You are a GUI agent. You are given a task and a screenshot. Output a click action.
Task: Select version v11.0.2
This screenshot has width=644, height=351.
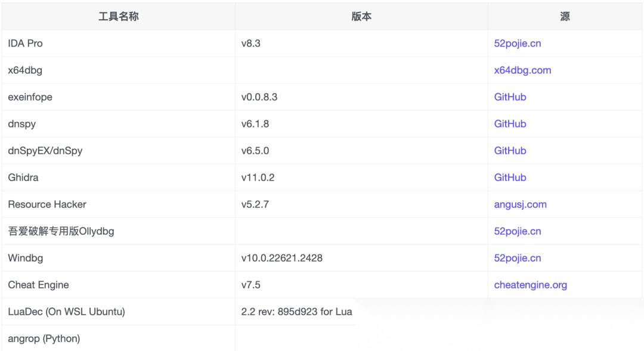pyautogui.click(x=258, y=178)
